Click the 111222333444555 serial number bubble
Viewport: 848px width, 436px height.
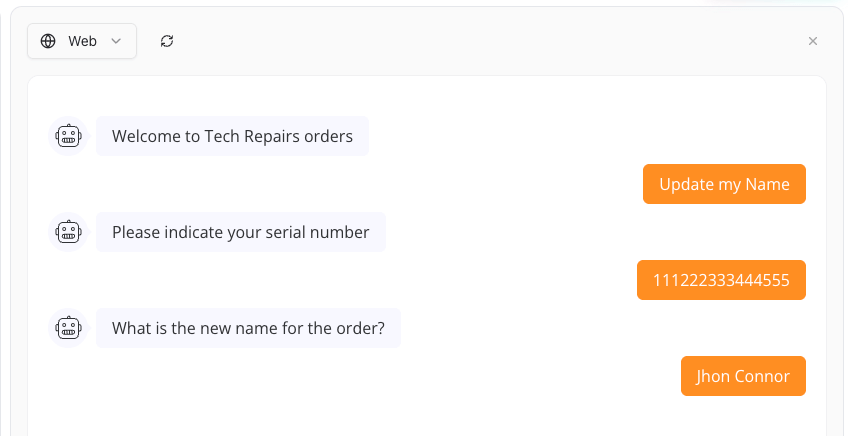[721, 280]
